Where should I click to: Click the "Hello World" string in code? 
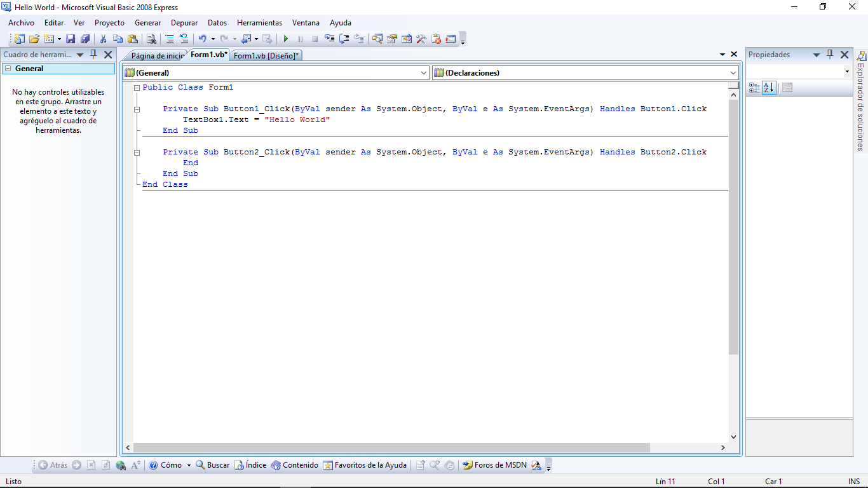(297, 119)
